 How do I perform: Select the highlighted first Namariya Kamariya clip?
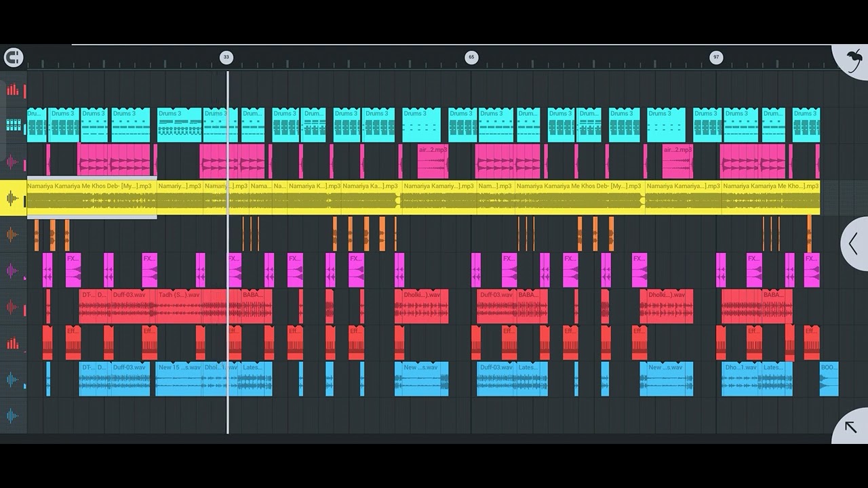click(92, 198)
